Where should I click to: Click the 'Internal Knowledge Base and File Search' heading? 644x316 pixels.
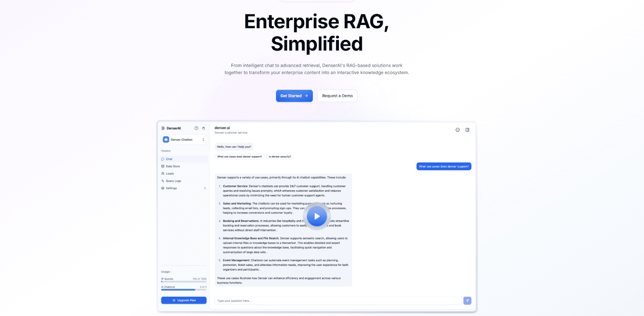tap(251, 238)
